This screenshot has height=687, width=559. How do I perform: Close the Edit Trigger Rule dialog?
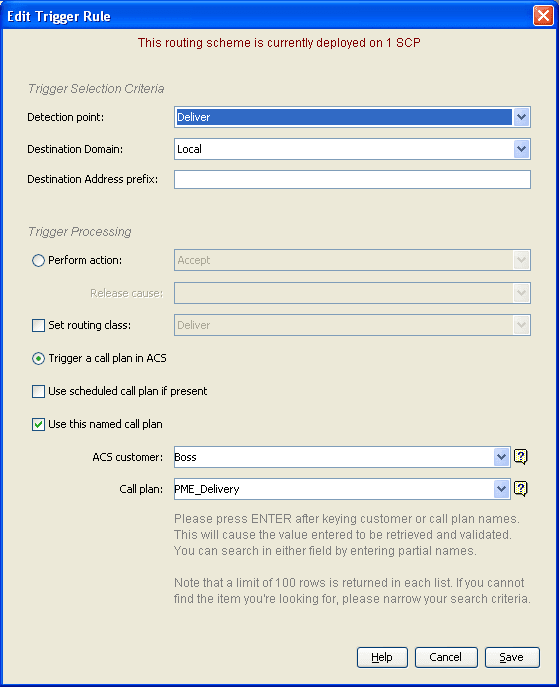543,16
